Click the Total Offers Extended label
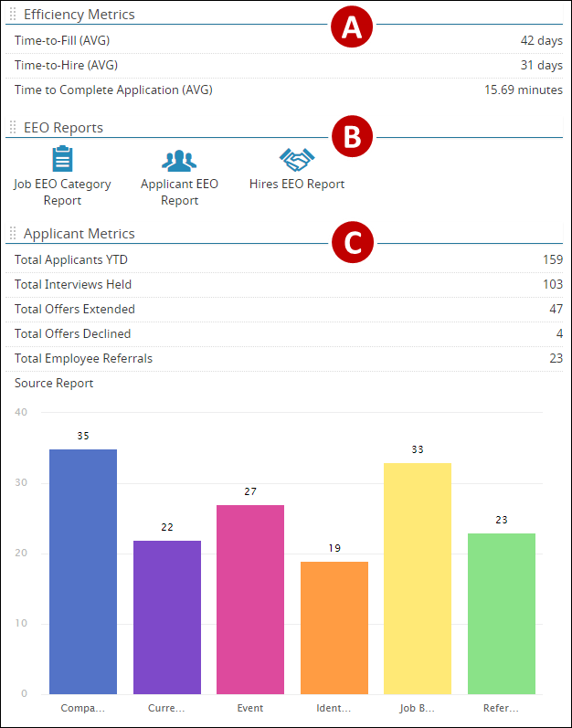Viewport: 572px width, 728px height. pos(75,309)
